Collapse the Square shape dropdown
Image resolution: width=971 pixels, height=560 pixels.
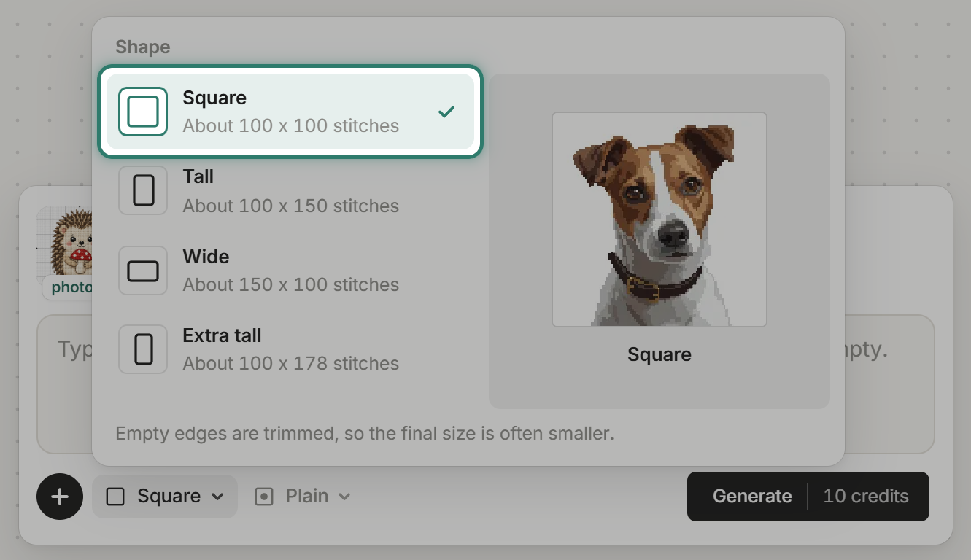165,497
